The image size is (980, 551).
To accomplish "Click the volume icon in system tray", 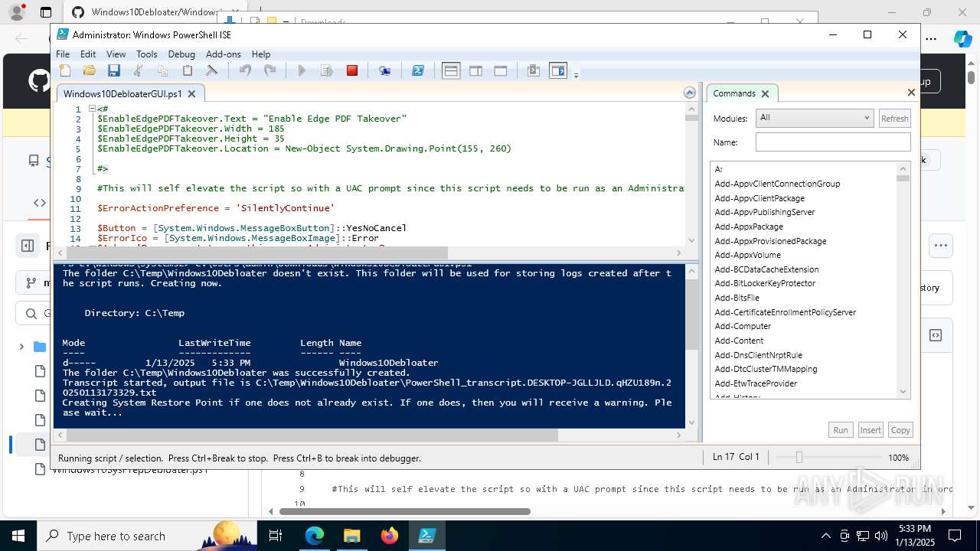I will pos(881,536).
